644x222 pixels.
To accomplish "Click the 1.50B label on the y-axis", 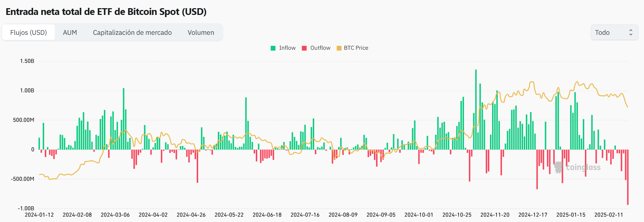I will [x=27, y=61].
